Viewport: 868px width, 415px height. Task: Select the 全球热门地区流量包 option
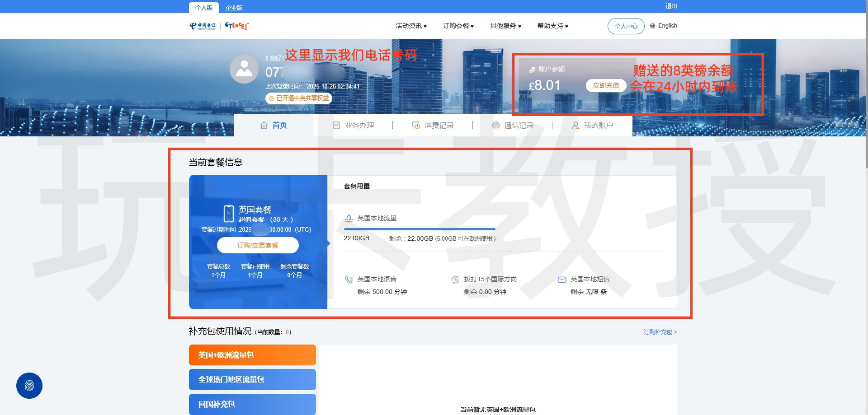coord(252,379)
